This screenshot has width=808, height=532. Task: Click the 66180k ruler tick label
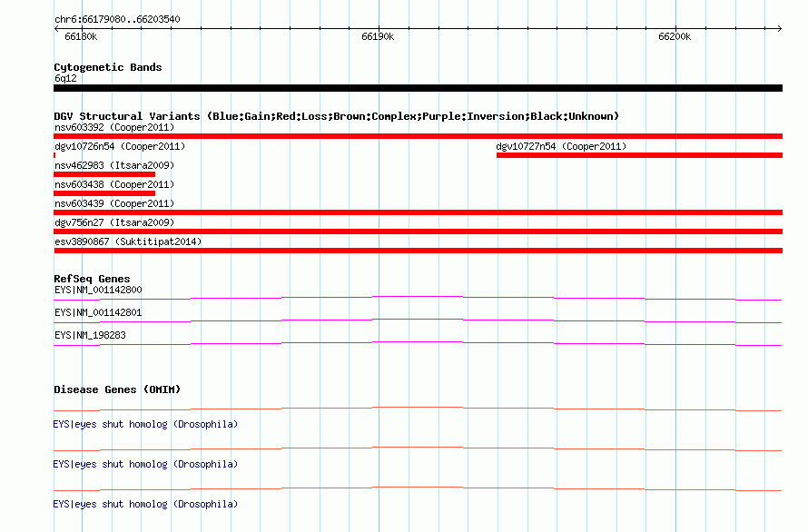point(81,36)
